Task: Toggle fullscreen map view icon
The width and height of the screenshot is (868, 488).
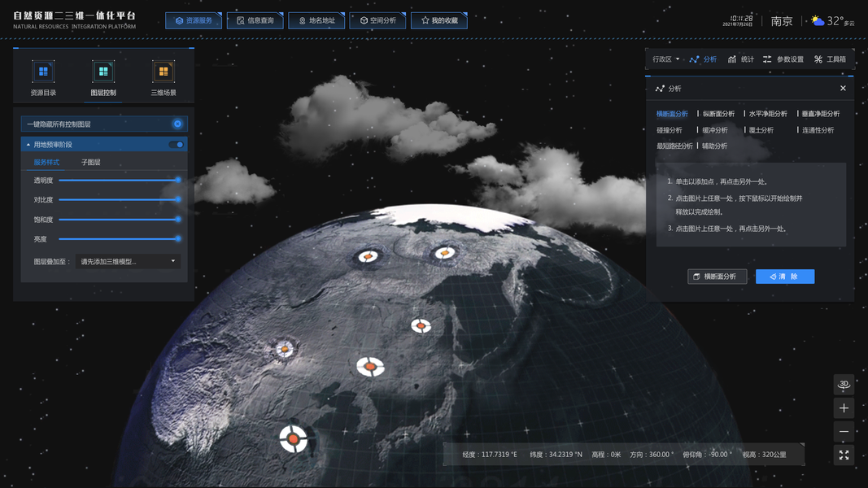Action: [x=844, y=455]
